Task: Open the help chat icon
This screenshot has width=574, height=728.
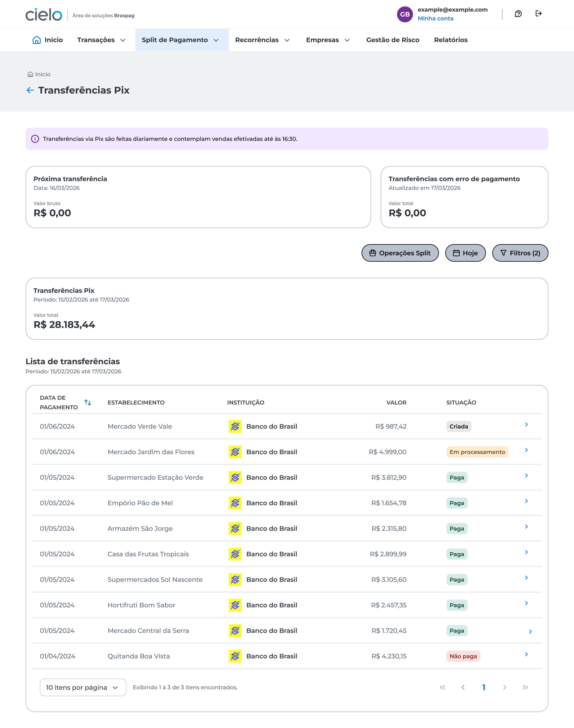Action: pyautogui.click(x=518, y=14)
